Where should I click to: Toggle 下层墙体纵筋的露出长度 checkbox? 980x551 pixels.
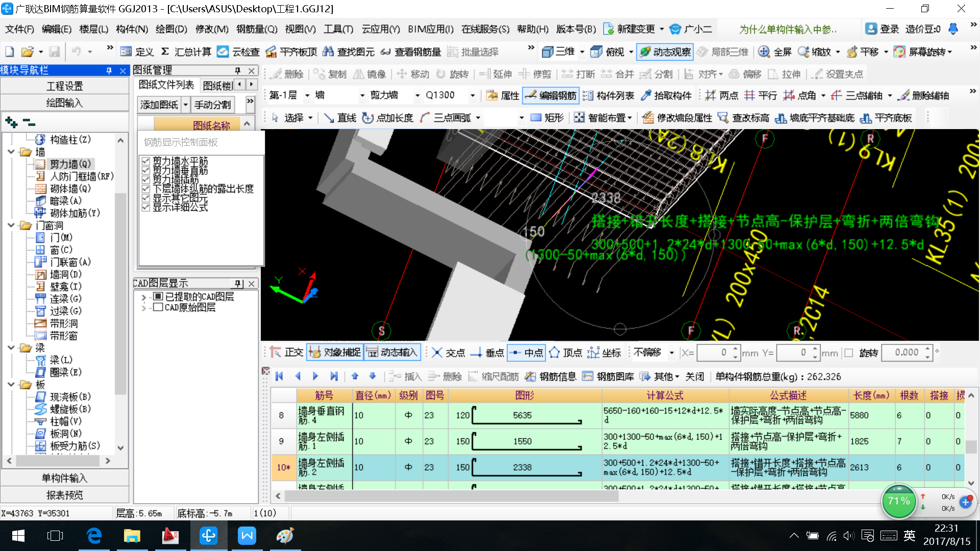pyautogui.click(x=145, y=189)
